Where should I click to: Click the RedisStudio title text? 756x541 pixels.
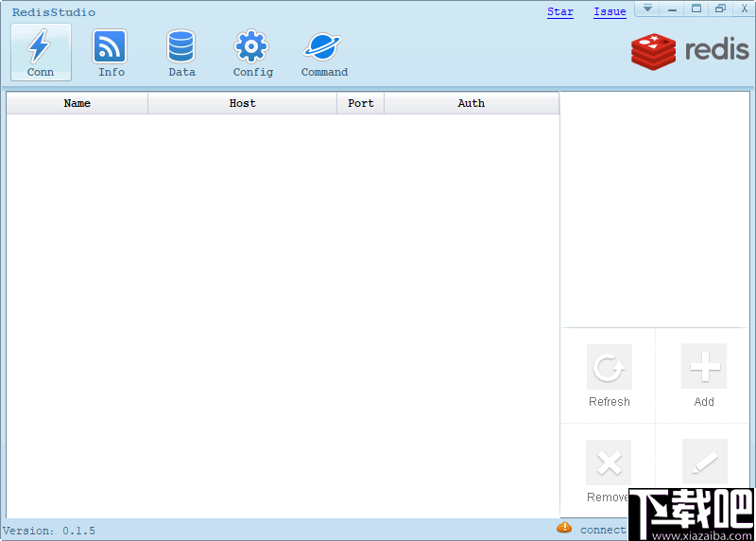tap(54, 12)
